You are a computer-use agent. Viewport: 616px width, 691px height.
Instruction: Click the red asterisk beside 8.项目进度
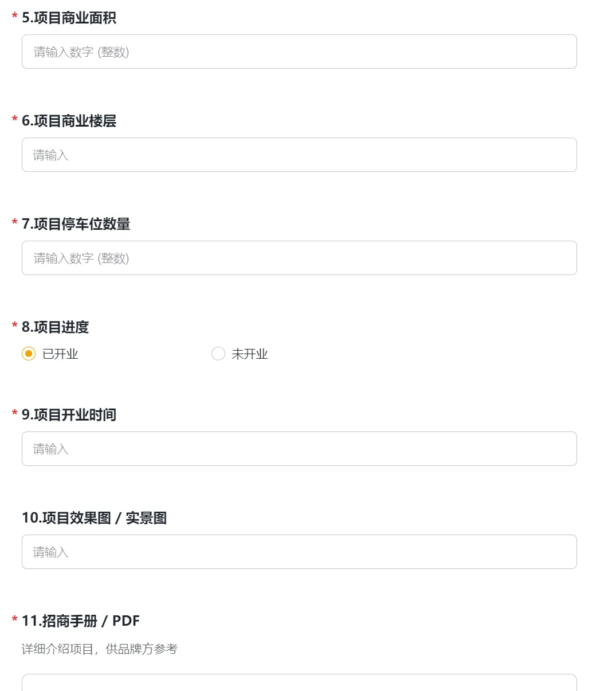tap(14, 326)
